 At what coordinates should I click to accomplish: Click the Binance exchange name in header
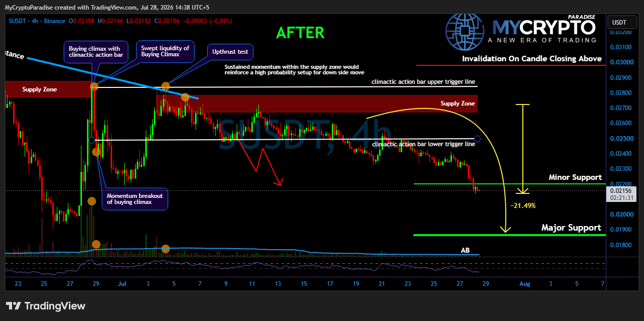pos(55,21)
